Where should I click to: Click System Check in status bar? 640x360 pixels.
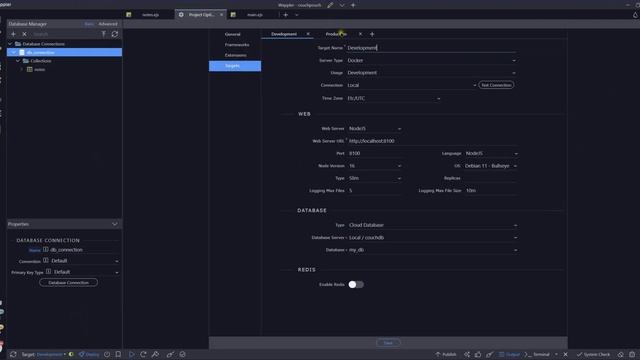pyautogui.click(x=594, y=354)
